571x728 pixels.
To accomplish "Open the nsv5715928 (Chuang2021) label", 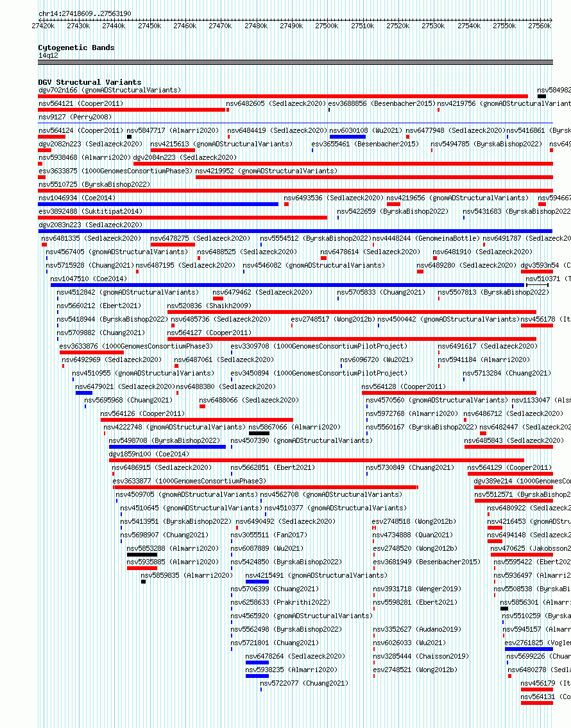I will coord(90,265).
